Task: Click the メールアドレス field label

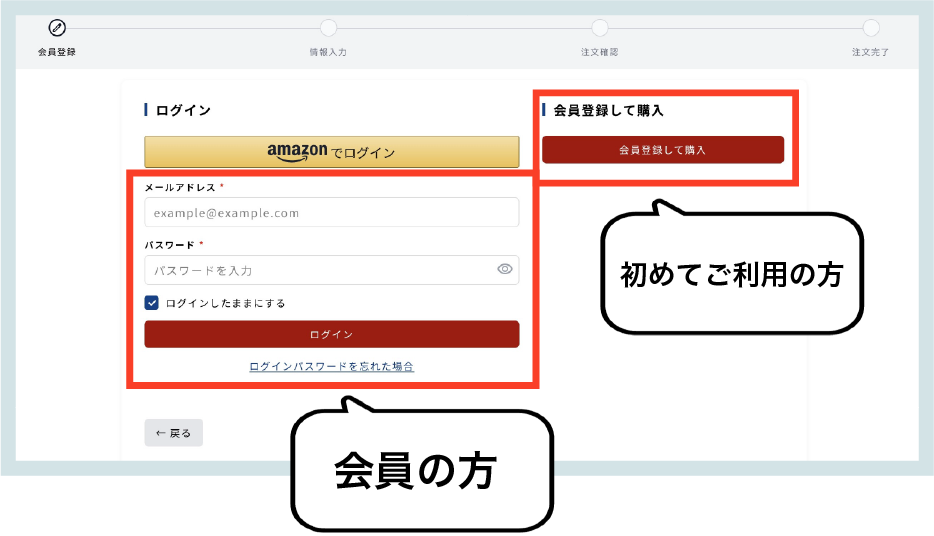Action: tap(180, 187)
